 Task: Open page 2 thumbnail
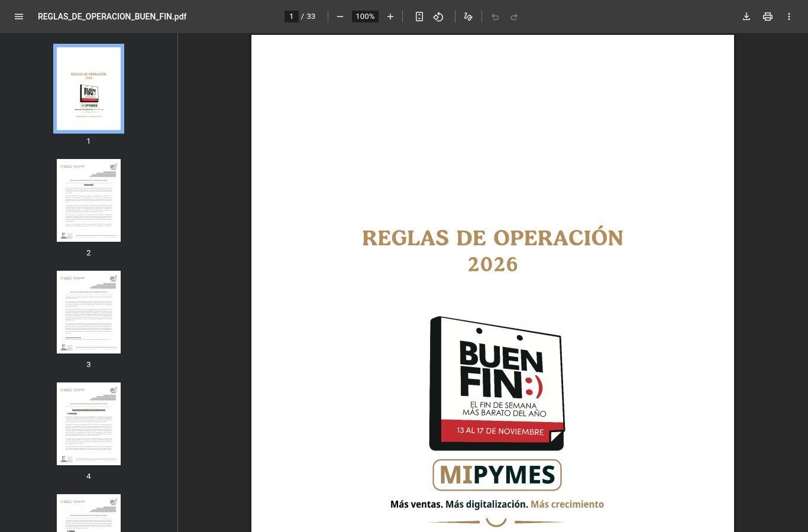(x=89, y=200)
